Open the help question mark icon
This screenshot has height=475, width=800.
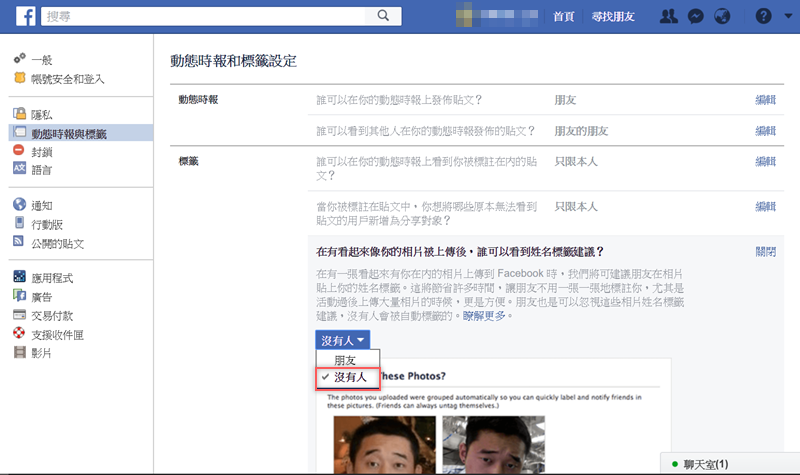pyautogui.click(x=763, y=16)
